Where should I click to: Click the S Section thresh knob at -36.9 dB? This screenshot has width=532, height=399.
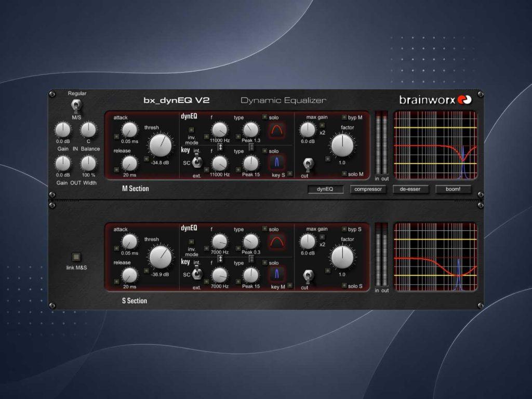161,257
